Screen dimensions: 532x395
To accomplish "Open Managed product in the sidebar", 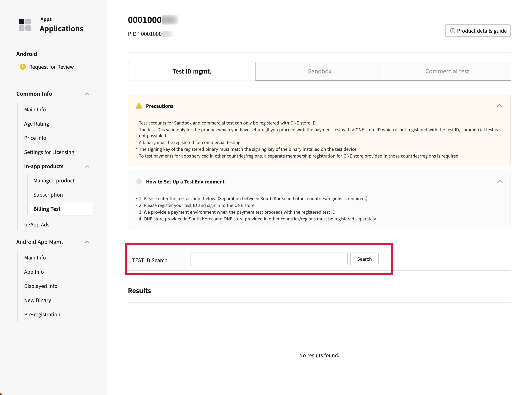I will [x=54, y=180].
